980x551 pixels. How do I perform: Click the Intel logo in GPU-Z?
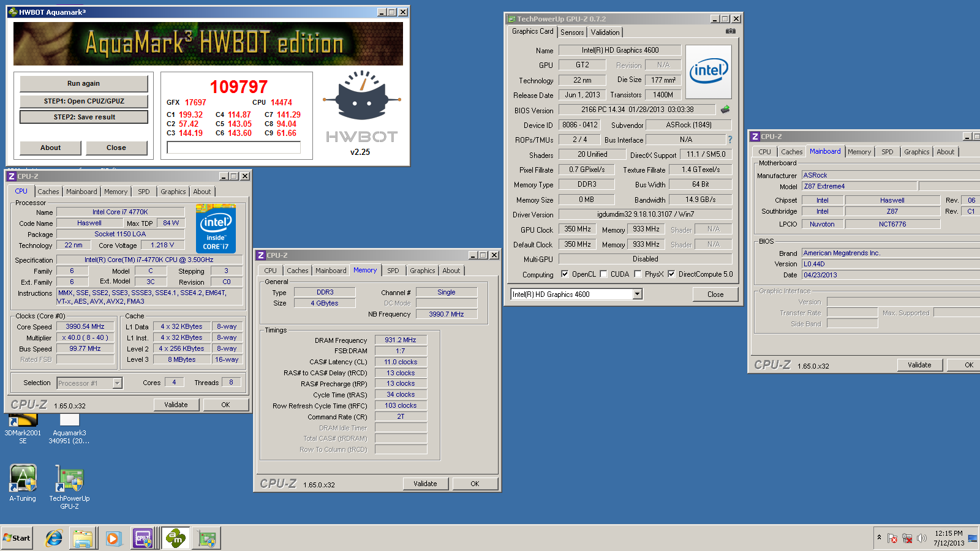[x=709, y=72]
